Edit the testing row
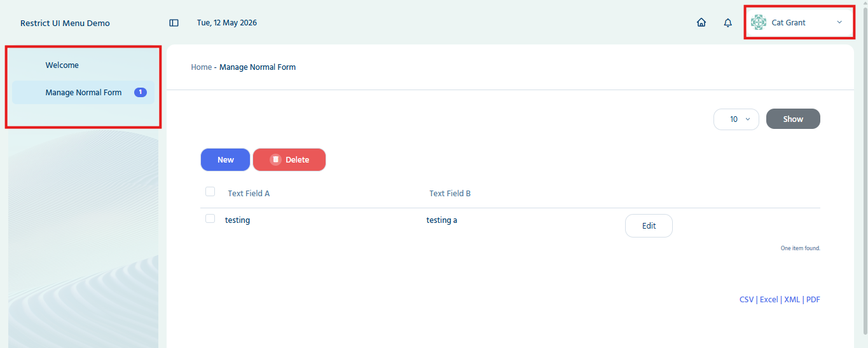 [x=649, y=225]
